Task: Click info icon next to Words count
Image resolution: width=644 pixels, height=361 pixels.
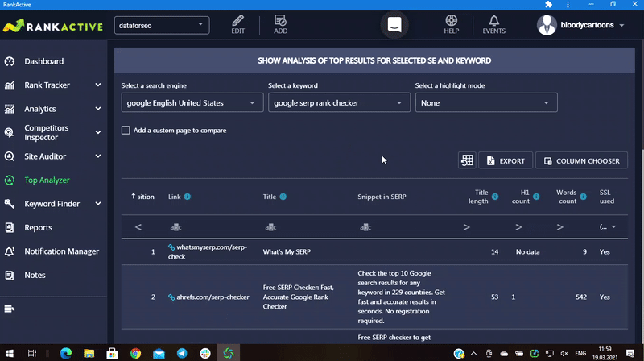Action: (x=583, y=197)
